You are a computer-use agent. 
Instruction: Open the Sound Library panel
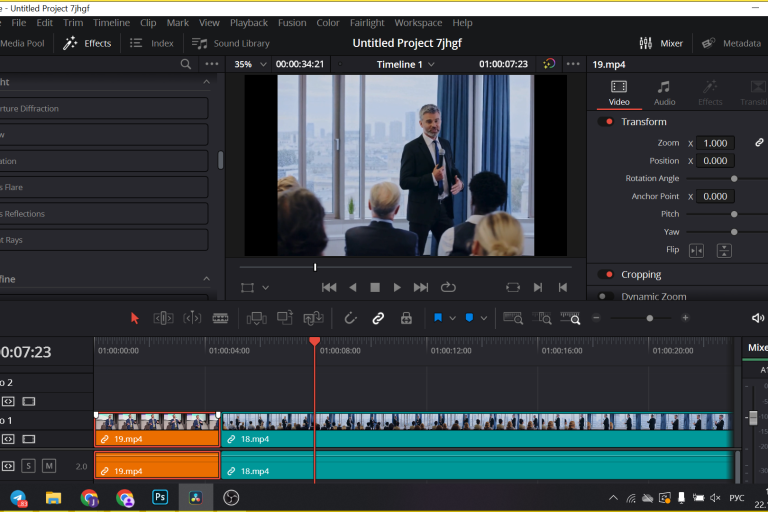click(x=231, y=43)
